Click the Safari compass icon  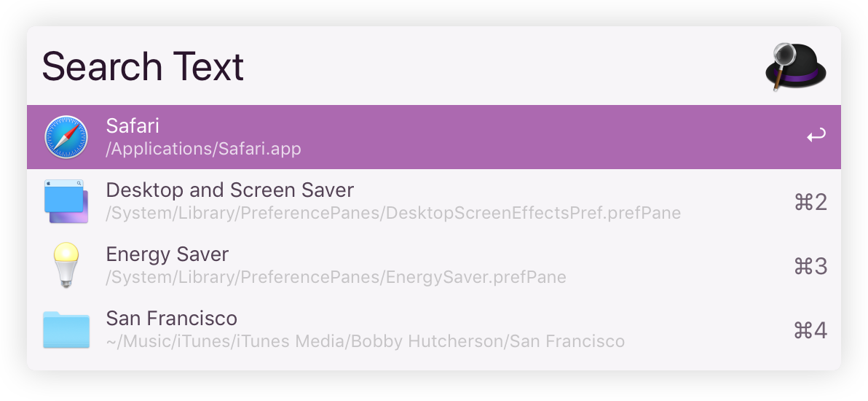[x=66, y=137]
